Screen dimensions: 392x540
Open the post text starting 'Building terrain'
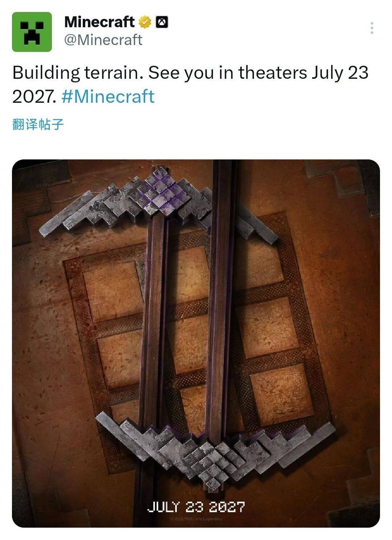coord(190,85)
